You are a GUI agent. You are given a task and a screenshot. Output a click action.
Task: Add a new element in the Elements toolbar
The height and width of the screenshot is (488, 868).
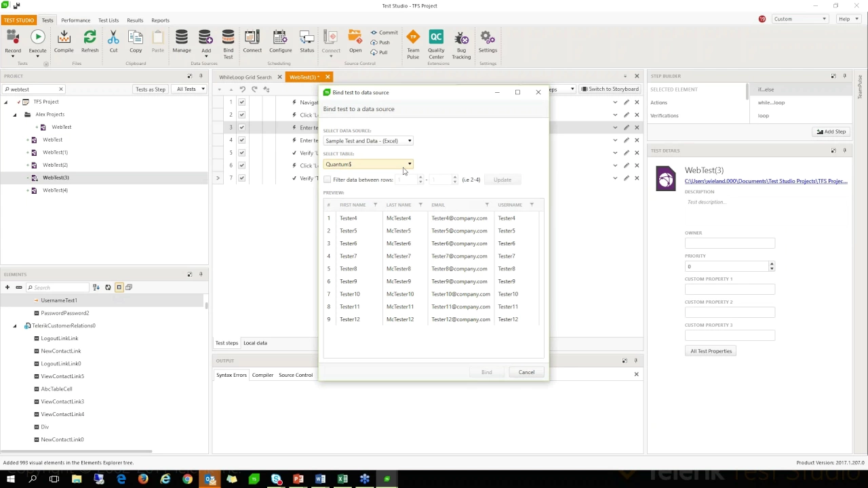point(7,287)
